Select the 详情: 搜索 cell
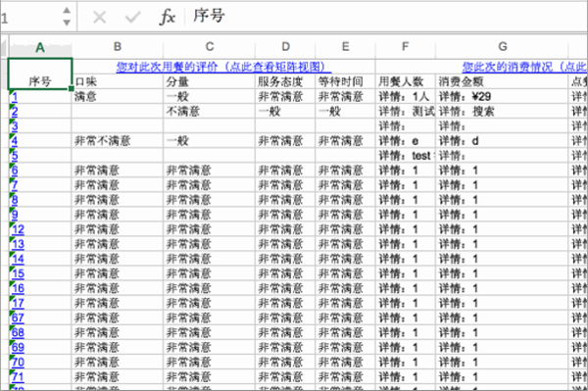Viewport: 588px width, 391px height. tap(503, 112)
